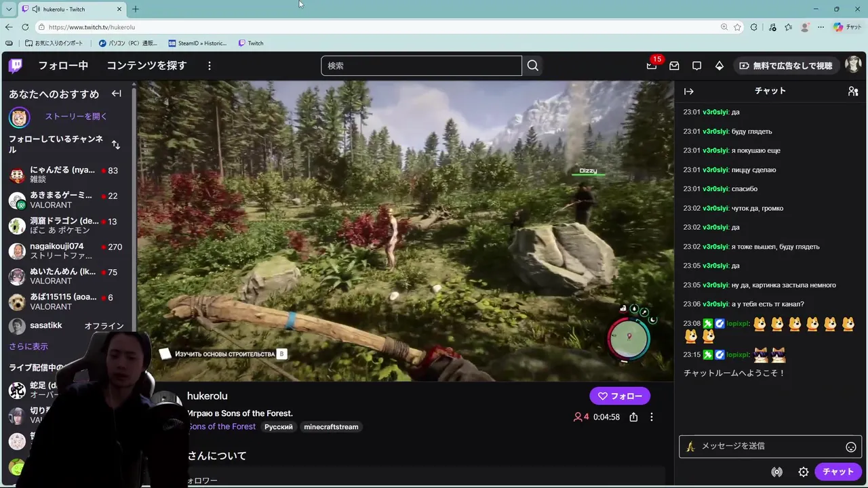Screen dimensions: 868x488
Task: Click the 検索 search field
Action: 421,66
